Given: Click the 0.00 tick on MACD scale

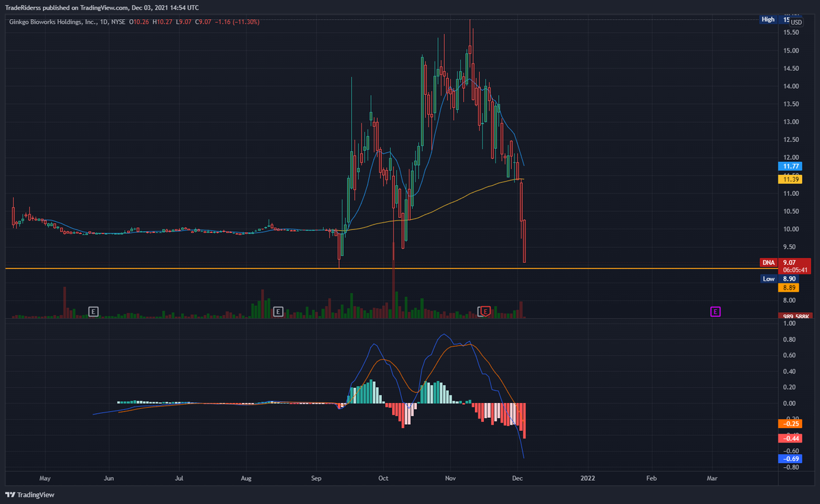Looking at the screenshot, I should point(791,403).
